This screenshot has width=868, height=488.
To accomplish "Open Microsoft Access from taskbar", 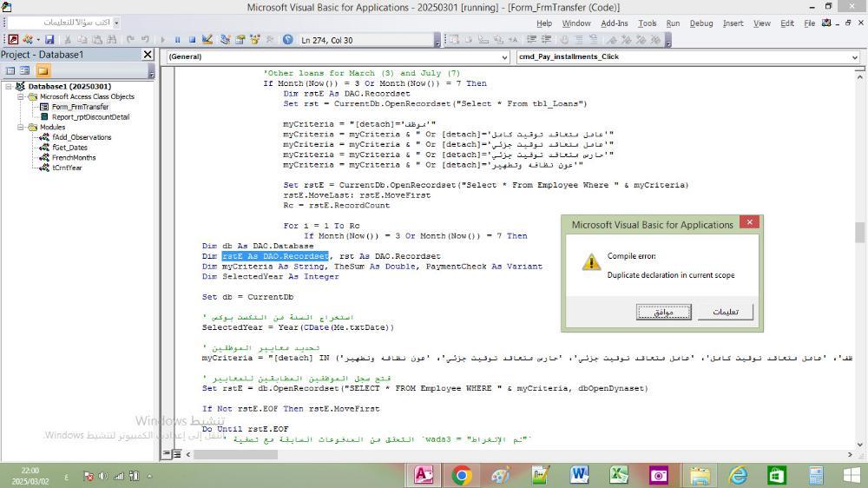I will coord(424,475).
